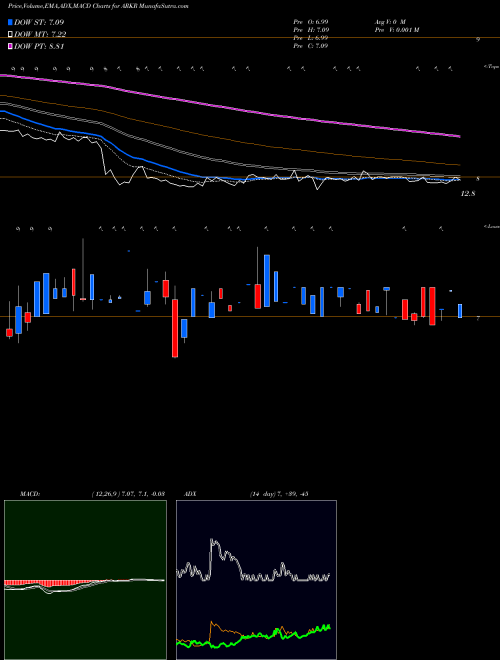Open the ADX chart thumbnail

pos(256,580)
